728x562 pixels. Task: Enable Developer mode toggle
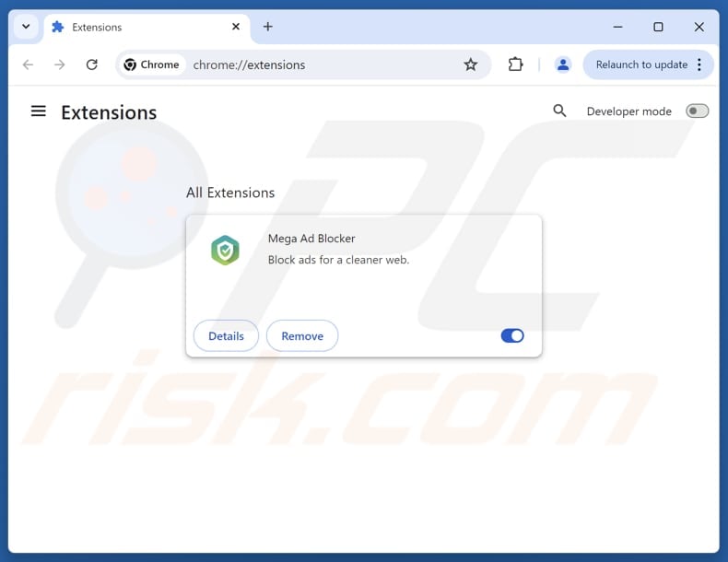pyautogui.click(x=697, y=111)
